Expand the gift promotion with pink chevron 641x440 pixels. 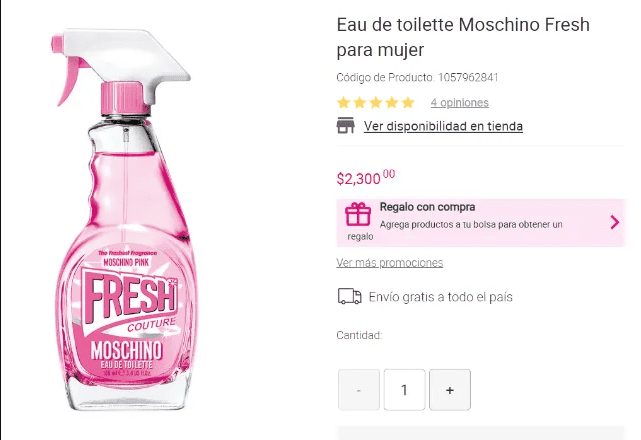[x=614, y=222]
